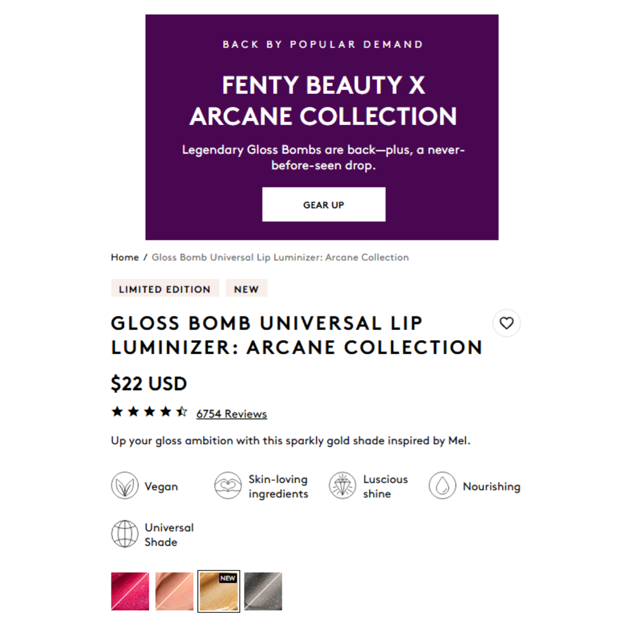Click the Luscious shine diamond icon
Image resolution: width=644 pixels, height=644 pixels.
342,486
